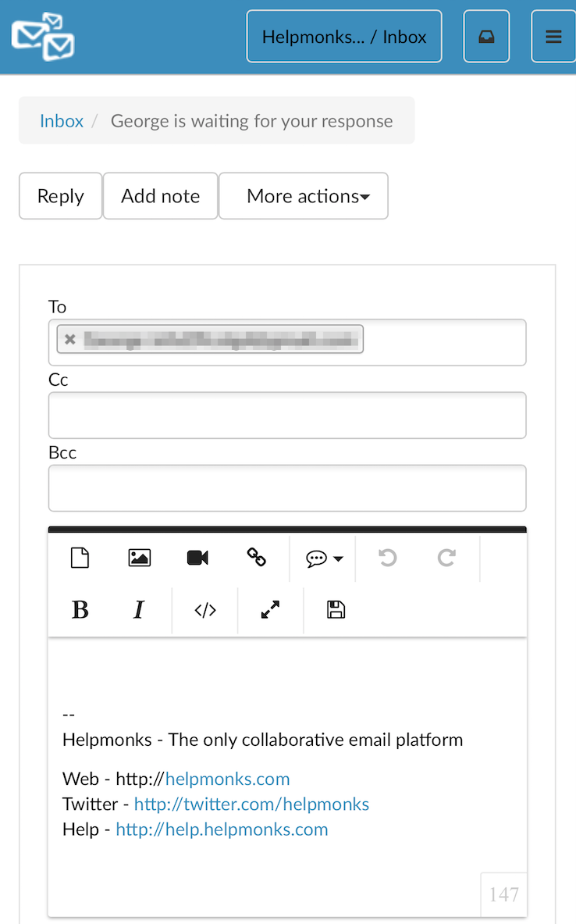Open the speech bubble dropdown in the toolbar

324,558
